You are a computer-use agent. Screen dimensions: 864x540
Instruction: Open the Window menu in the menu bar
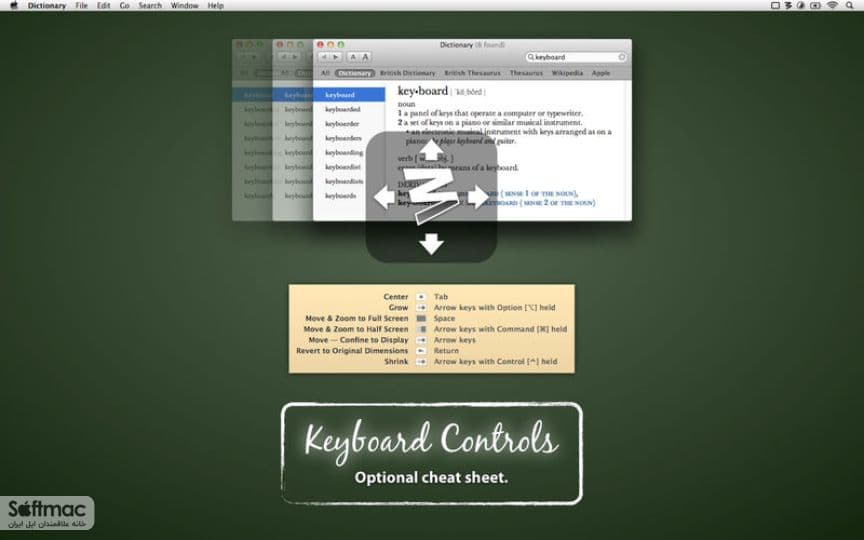(184, 6)
